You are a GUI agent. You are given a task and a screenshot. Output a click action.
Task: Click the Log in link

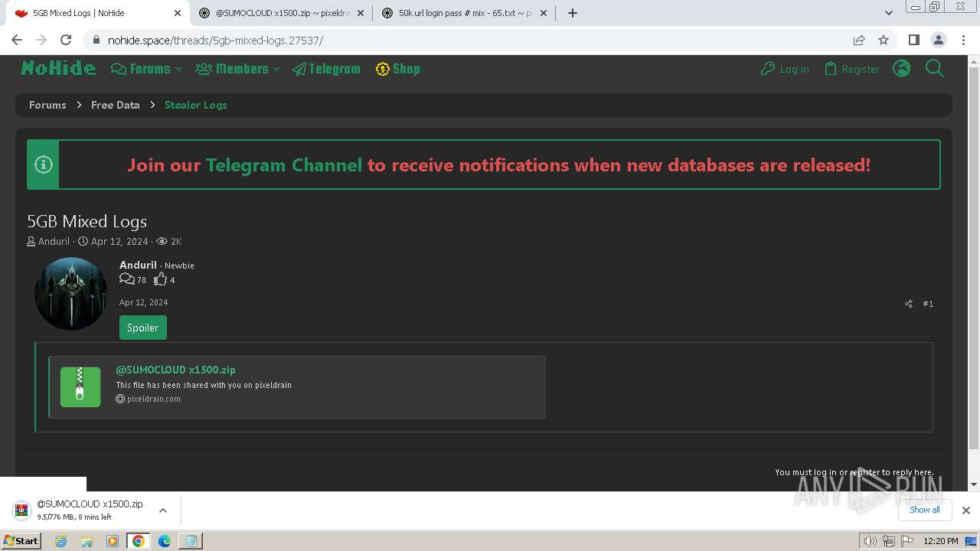785,69
